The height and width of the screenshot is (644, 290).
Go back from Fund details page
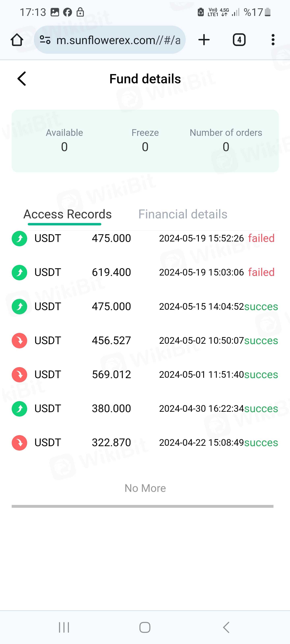pyautogui.click(x=22, y=79)
